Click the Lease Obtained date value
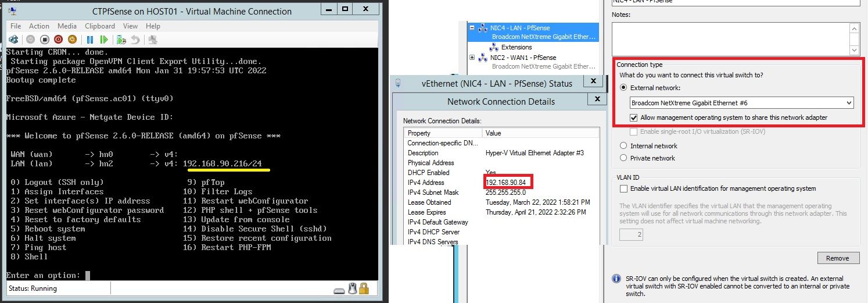Screen dimensions: 868x303 click(537, 202)
